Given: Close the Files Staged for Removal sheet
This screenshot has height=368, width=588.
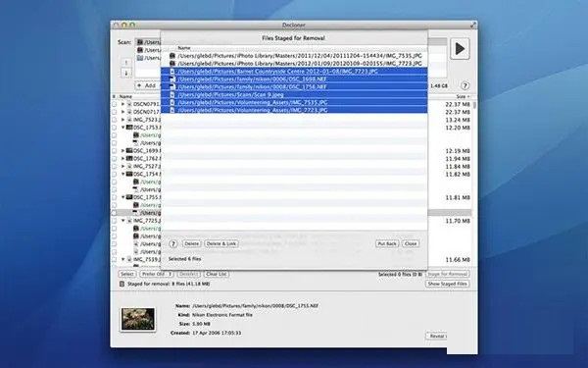Looking at the screenshot, I should tap(411, 243).
